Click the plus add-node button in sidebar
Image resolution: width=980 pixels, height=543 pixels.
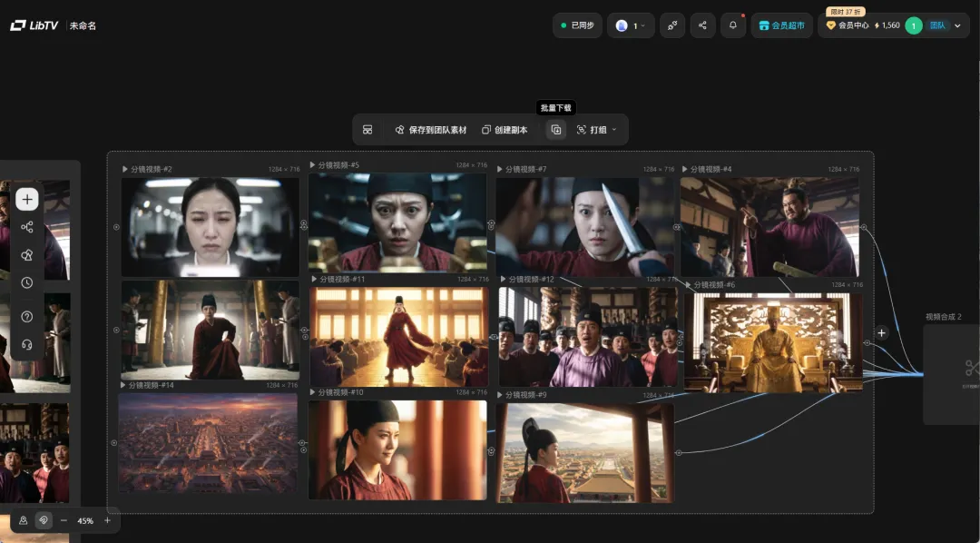27,200
